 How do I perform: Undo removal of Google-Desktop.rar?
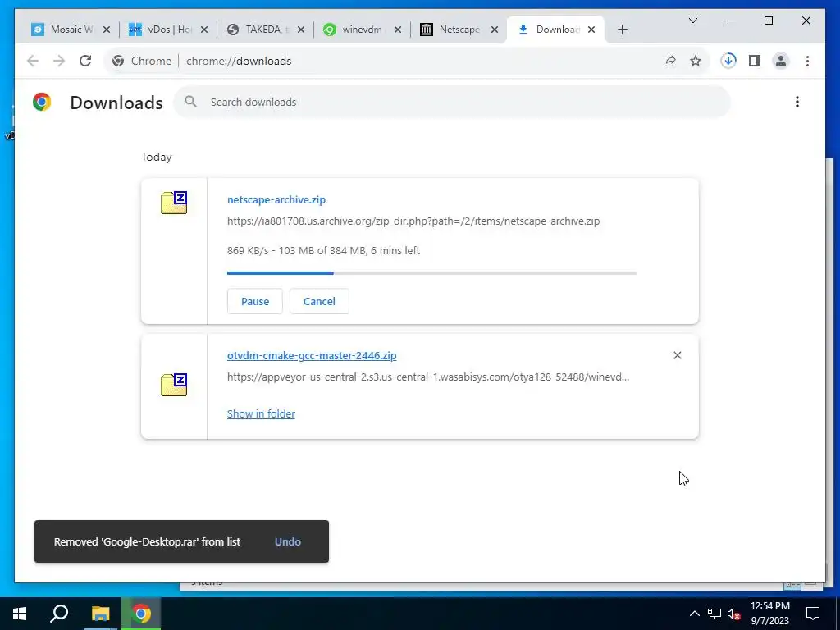click(288, 541)
